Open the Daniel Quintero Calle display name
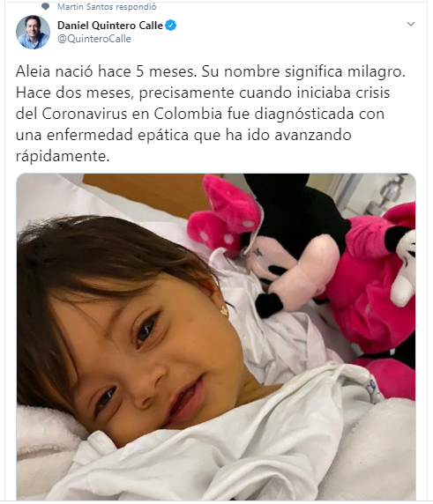 110,25
